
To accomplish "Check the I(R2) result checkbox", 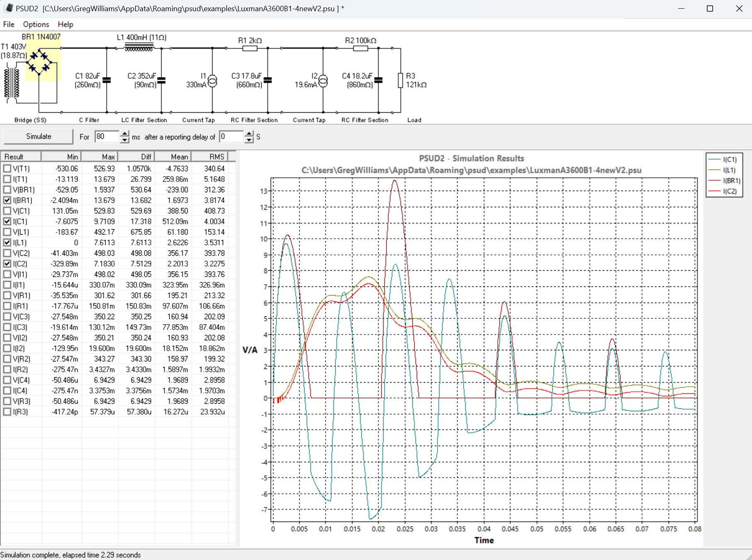I will point(7,369).
